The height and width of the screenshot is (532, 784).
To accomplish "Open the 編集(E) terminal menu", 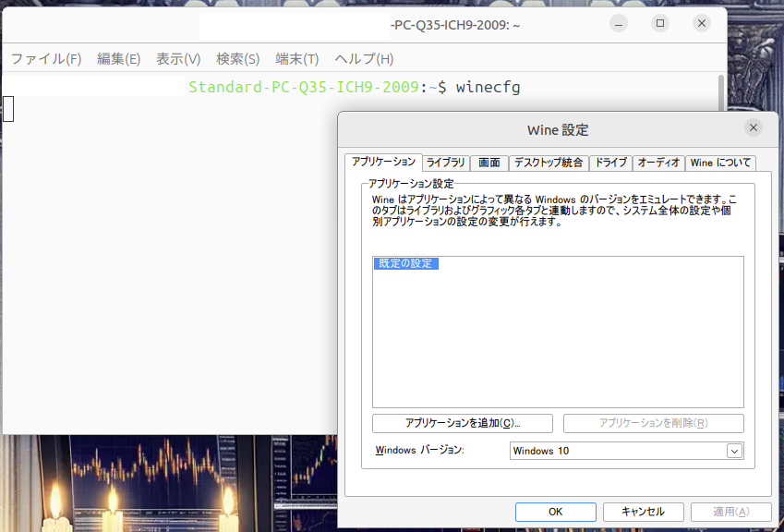I will (119, 59).
